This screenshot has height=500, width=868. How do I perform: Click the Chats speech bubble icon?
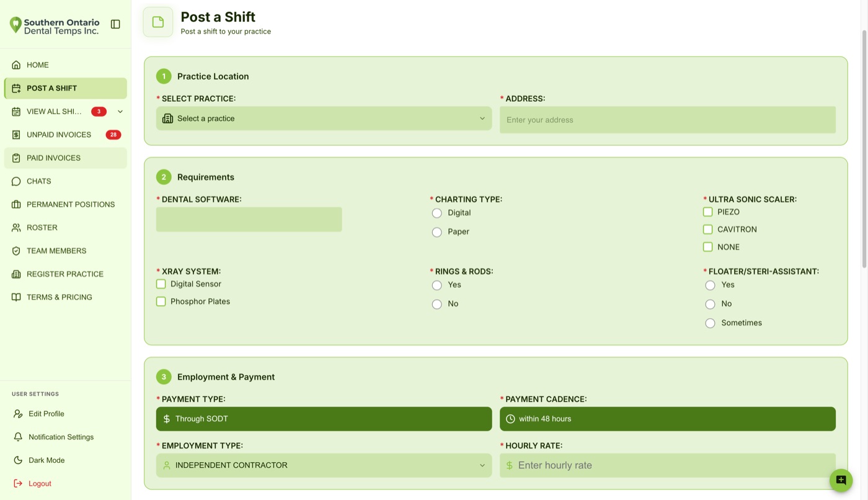16,181
